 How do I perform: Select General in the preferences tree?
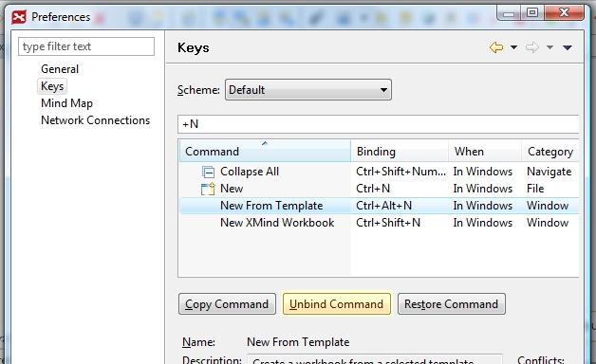click(60, 69)
